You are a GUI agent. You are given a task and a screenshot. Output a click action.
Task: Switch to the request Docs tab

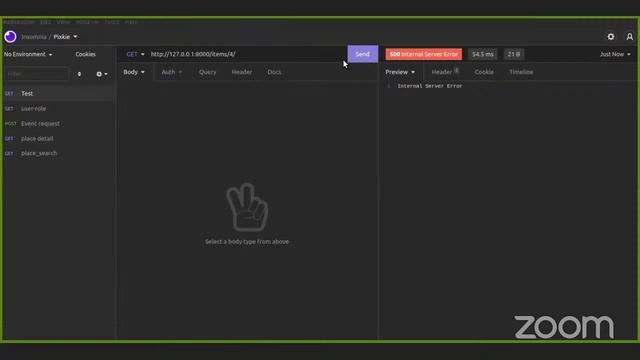(x=274, y=72)
